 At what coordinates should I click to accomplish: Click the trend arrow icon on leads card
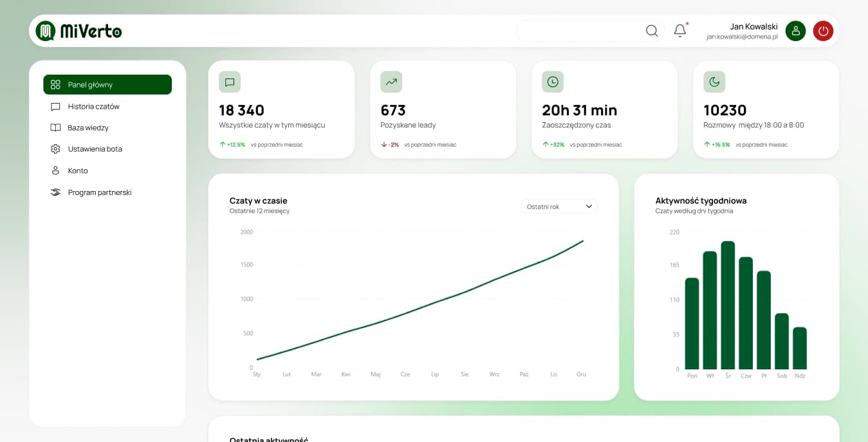(391, 82)
